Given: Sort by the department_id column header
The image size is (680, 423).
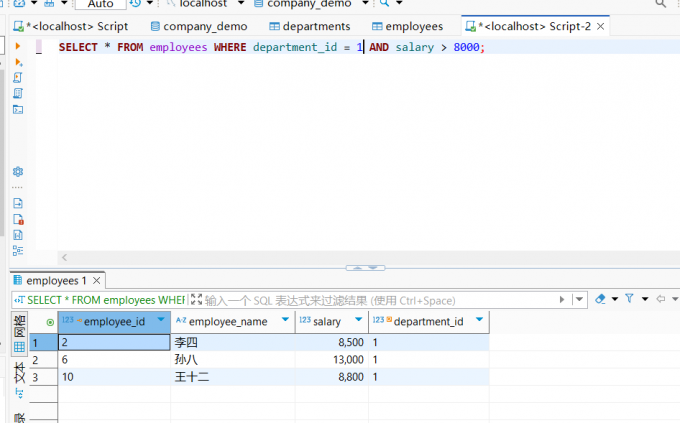Looking at the screenshot, I should (428, 322).
